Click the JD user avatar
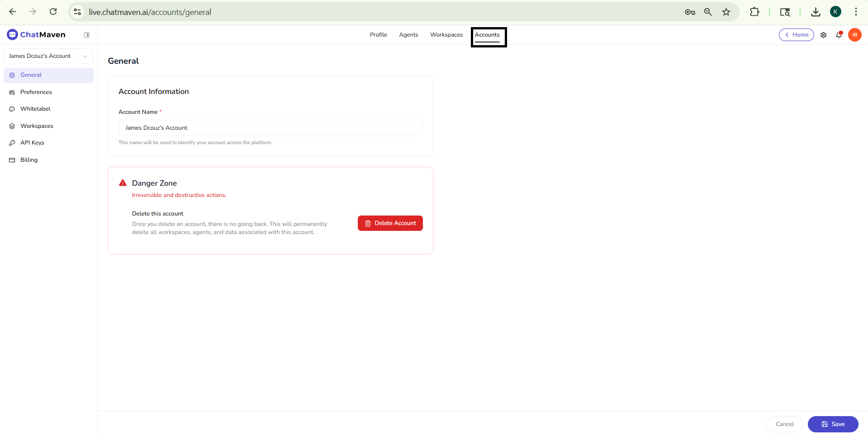This screenshot has height=436, width=868. coord(855,35)
